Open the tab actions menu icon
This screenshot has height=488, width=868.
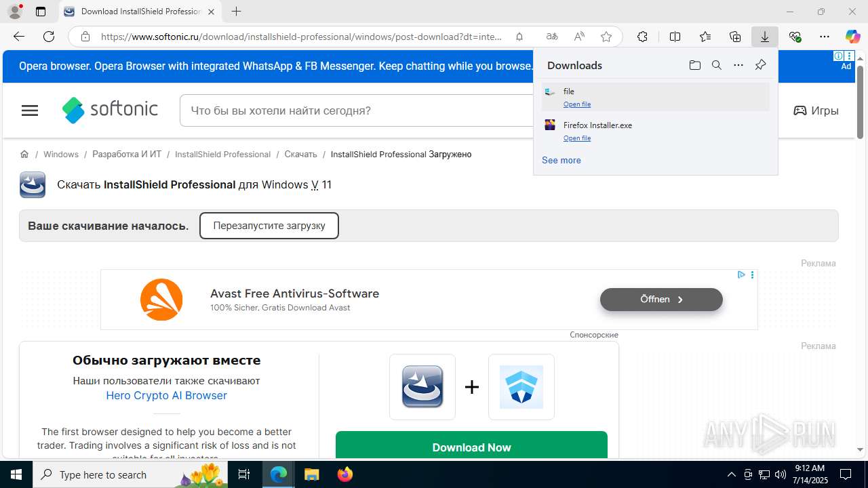coord(41,12)
